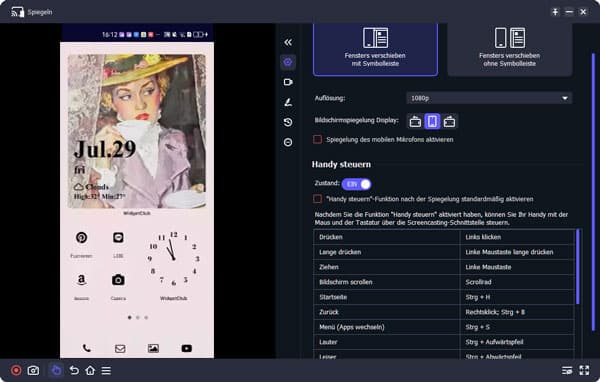Click the 'Startseite' row label
Screen dimensions: 600x382
click(333, 297)
